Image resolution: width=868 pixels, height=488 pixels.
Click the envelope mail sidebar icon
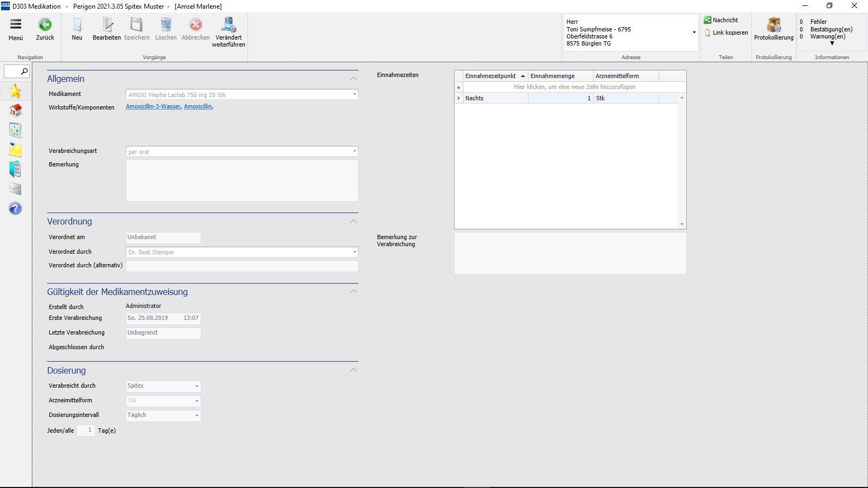coord(15,189)
